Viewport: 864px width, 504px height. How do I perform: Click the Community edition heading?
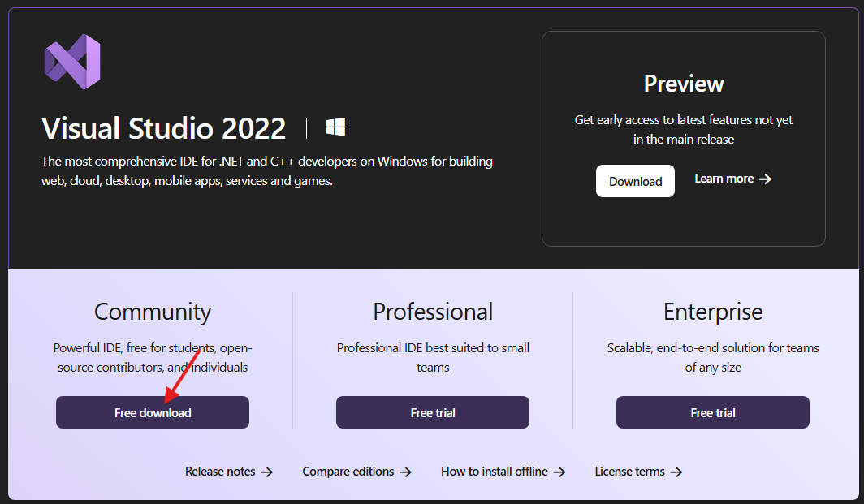click(x=153, y=312)
